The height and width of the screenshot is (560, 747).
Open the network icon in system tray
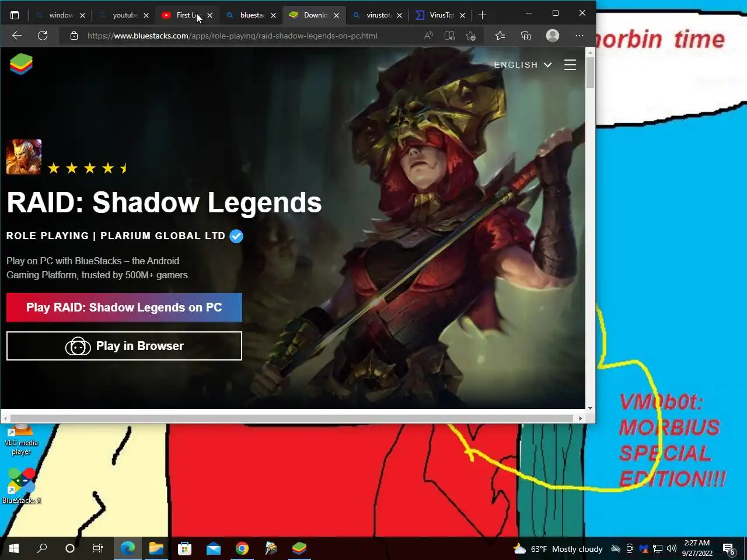pyautogui.click(x=658, y=548)
